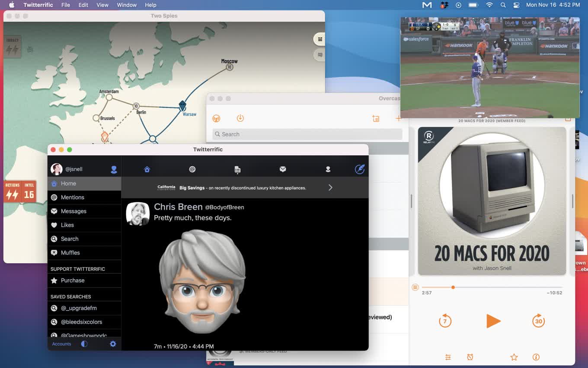Click the Overcast Search field
Viewport: 588px width, 368px height.
coord(307,134)
